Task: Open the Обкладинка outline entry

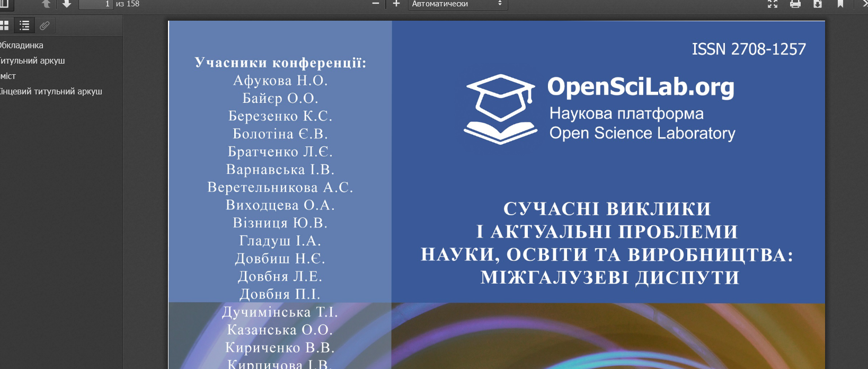Action: (22, 46)
